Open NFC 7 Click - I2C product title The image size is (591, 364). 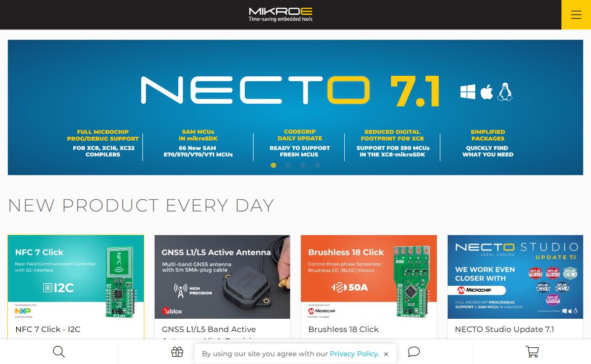point(48,329)
